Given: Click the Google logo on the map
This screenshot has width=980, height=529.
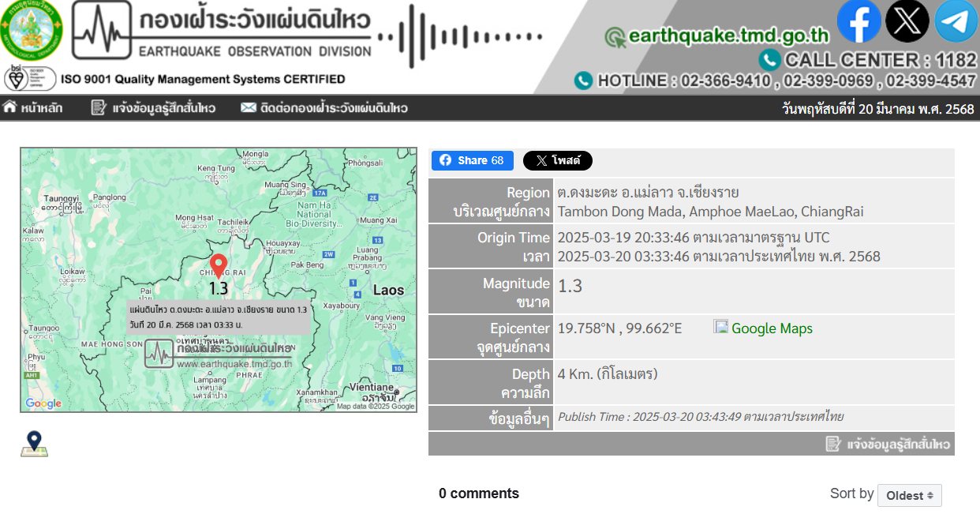Looking at the screenshot, I should coord(43,403).
